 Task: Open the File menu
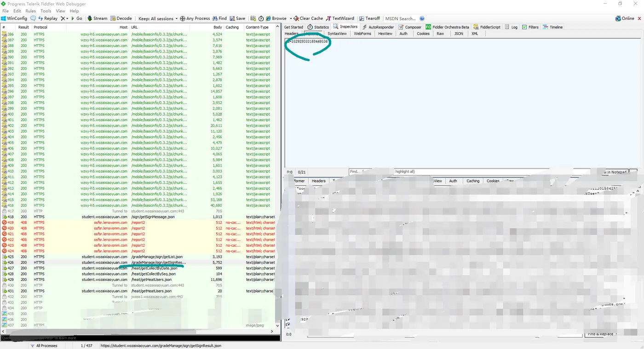6,11
